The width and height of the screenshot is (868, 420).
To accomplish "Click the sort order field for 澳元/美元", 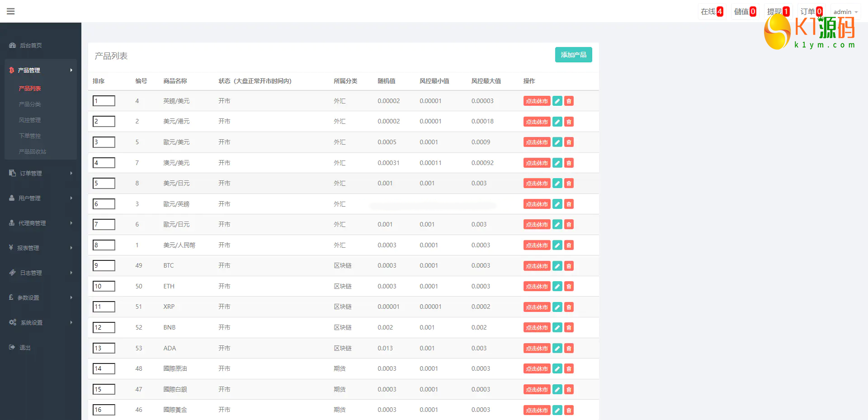I will (104, 163).
